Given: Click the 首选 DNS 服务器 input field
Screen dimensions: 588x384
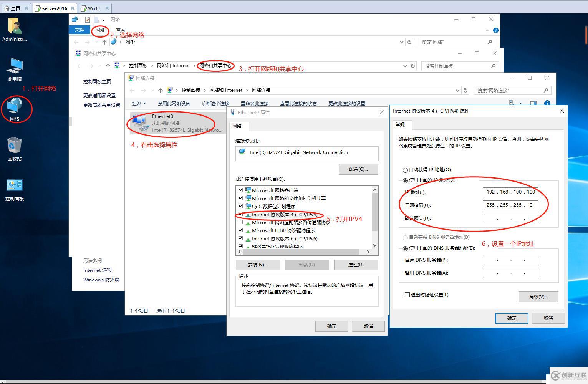Looking at the screenshot, I should tap(510, 260).
